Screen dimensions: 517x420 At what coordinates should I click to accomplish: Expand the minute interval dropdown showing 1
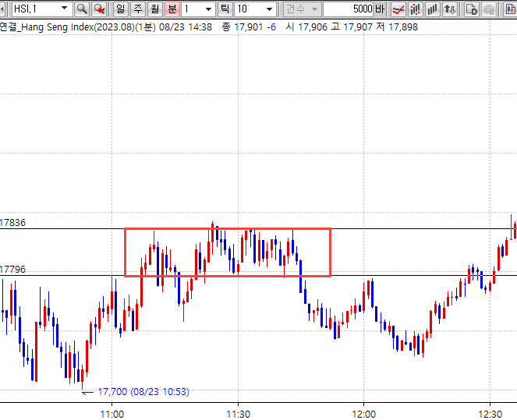tap(207, 9)
